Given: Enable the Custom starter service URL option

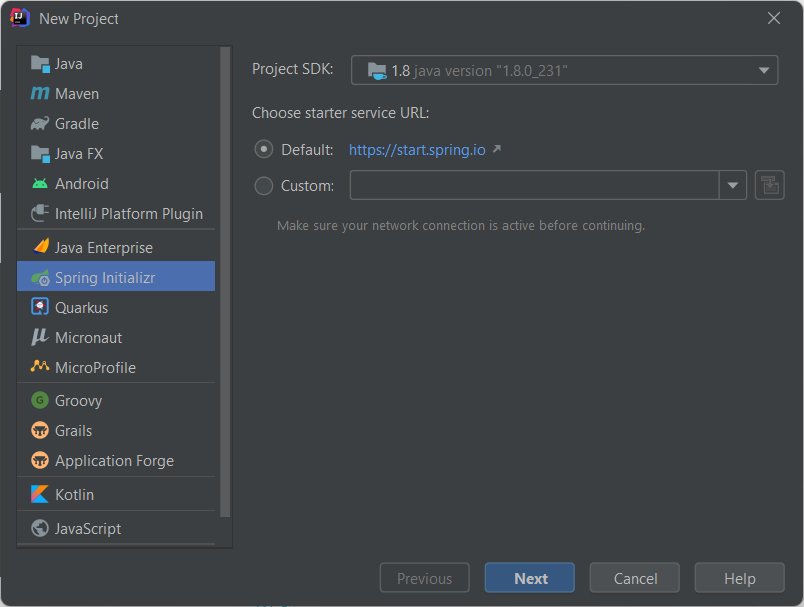Looking at the screenshot, I should point(263,184).
